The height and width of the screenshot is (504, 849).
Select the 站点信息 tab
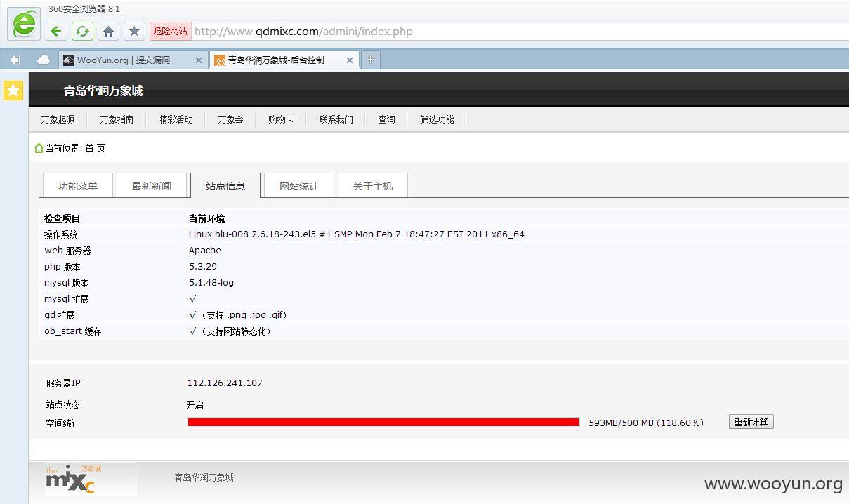point(225,185)
